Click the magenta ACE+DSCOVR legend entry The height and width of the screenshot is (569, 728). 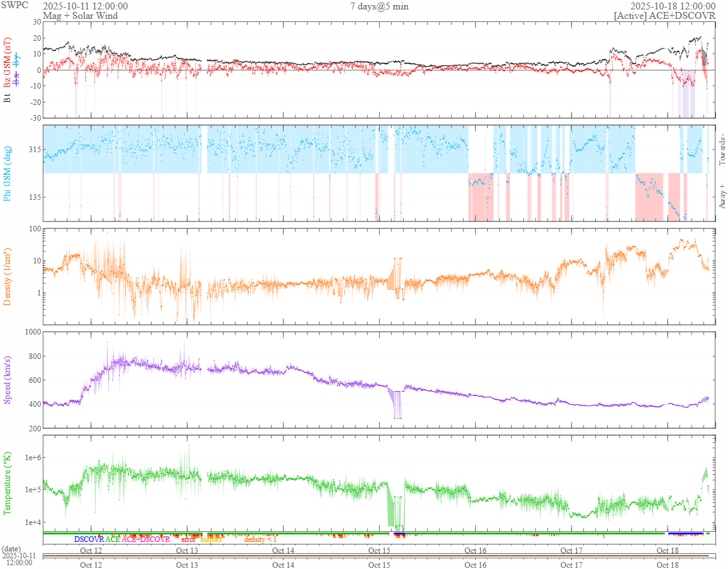[x=146, y=539]
